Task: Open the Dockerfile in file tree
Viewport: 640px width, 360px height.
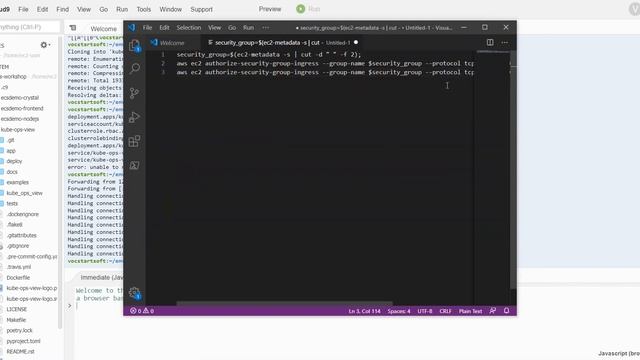Action: [x=18, y=278]
